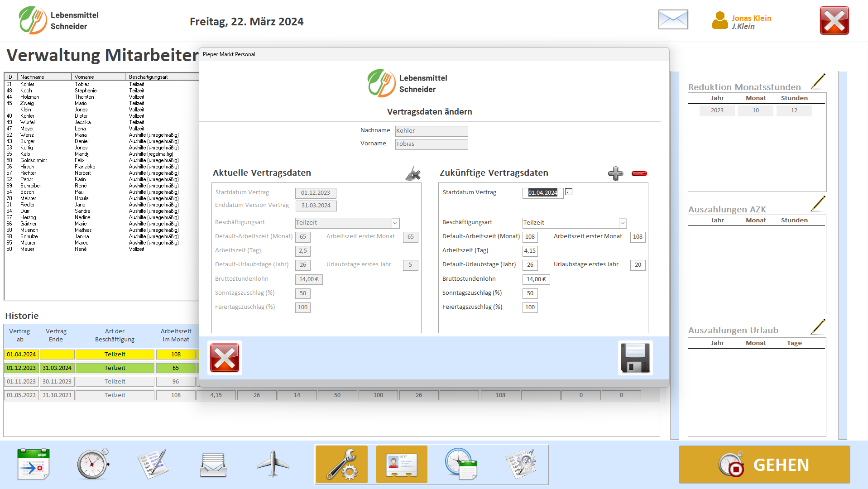Open the airplane vacation icon
This screenshot has width=868, height=489.
point(273,464)
